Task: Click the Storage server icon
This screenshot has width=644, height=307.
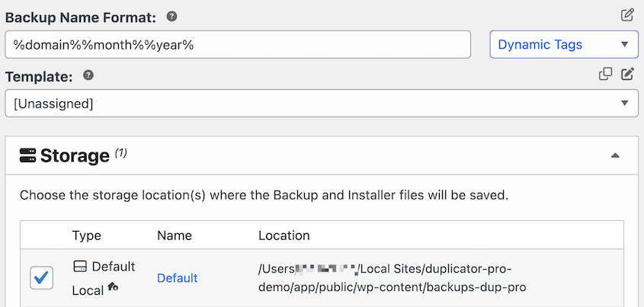Action: tap(28, 156)
